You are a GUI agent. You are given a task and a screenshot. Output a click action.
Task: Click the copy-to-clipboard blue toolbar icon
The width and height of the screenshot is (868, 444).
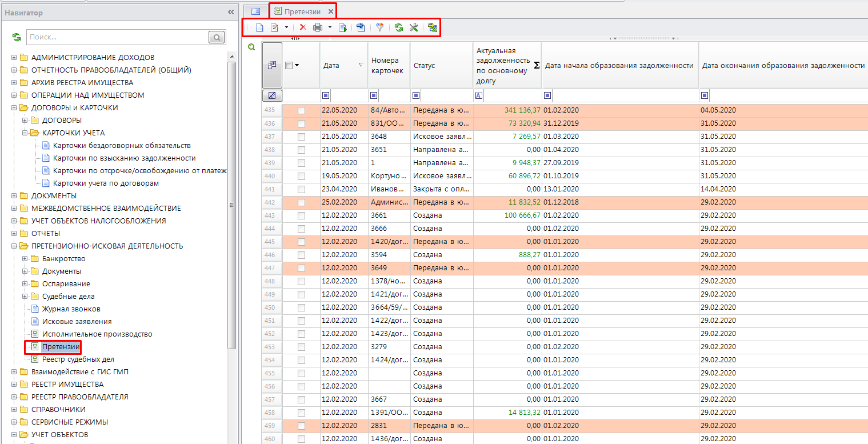(361, 27)
